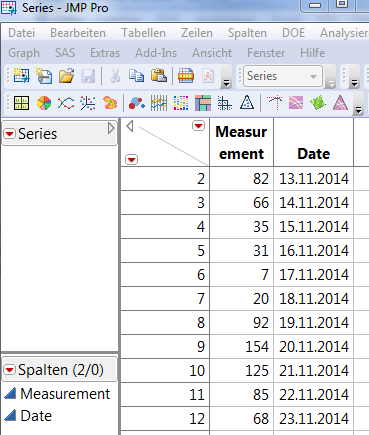Open the DOE menu
369x435 pixels.
pos(294,33)
